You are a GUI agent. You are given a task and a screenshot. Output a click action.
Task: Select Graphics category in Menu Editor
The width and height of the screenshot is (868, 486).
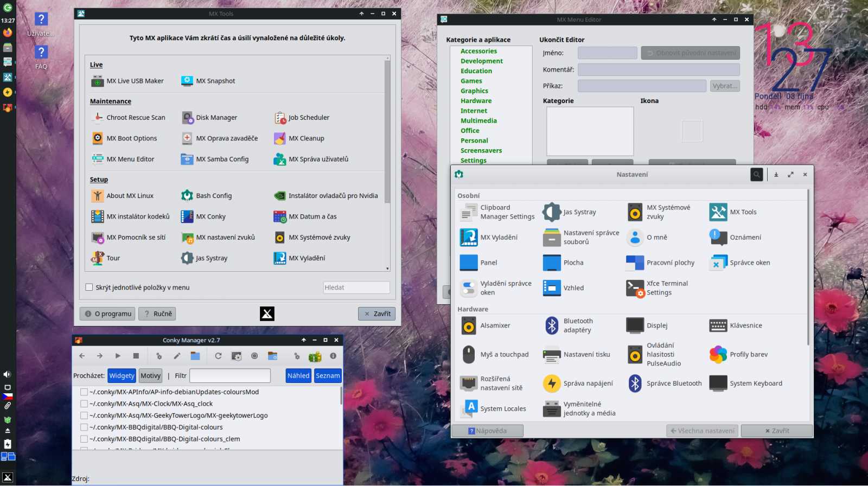[474, 91]
